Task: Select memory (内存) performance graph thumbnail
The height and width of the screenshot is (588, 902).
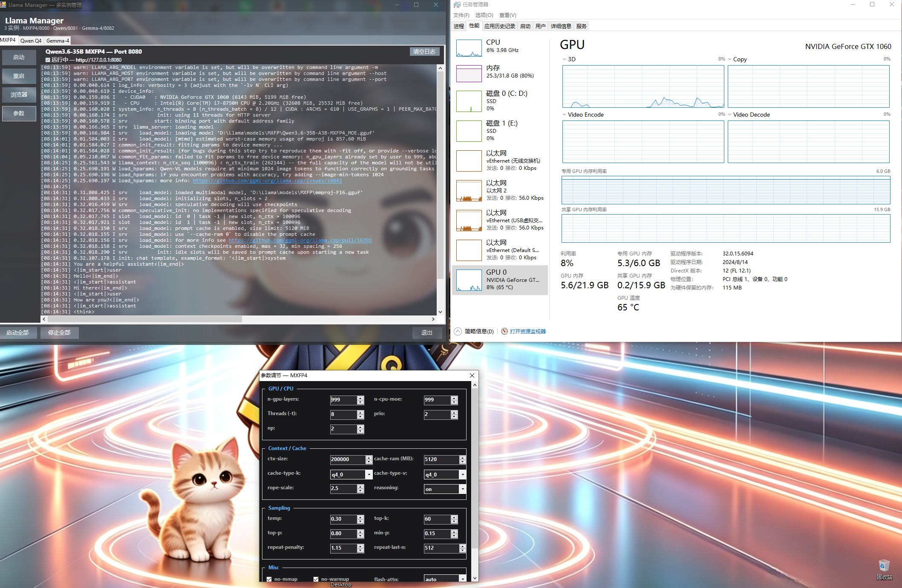Action: point(469,74)
